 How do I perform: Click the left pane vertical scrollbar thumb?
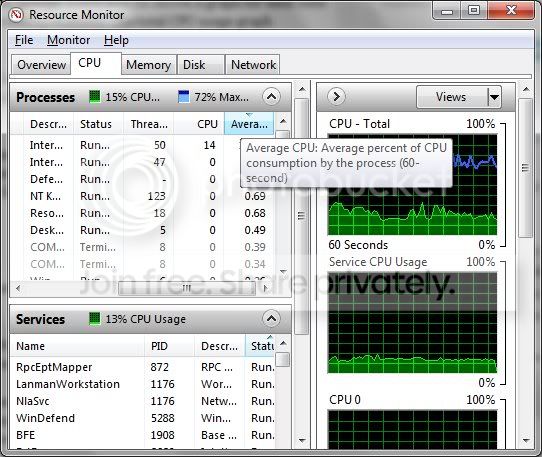301,216
